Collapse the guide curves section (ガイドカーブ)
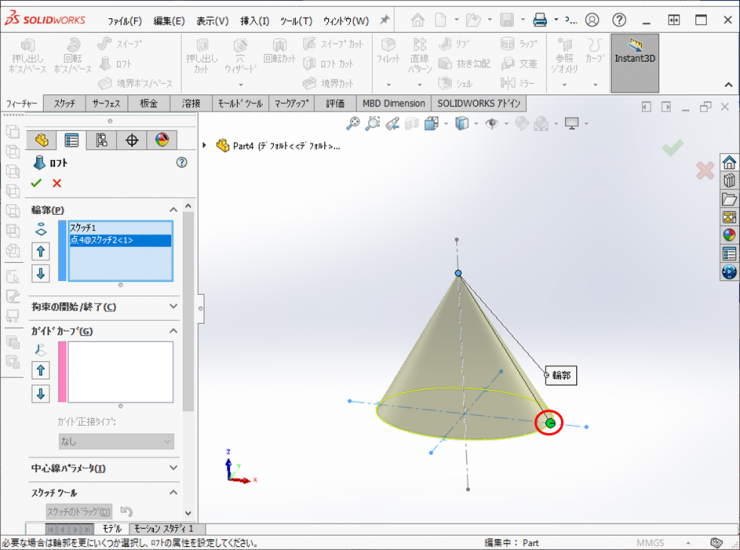 click(173, 331)
